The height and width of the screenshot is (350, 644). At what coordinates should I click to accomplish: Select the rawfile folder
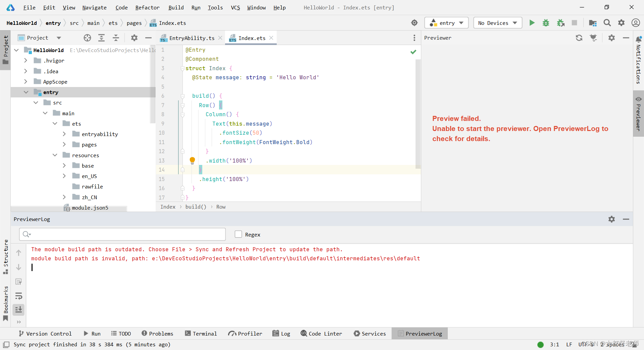92,187
